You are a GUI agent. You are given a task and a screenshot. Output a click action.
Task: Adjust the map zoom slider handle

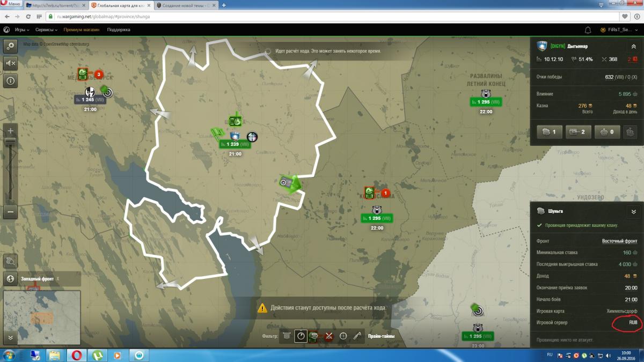click(11, 141)
